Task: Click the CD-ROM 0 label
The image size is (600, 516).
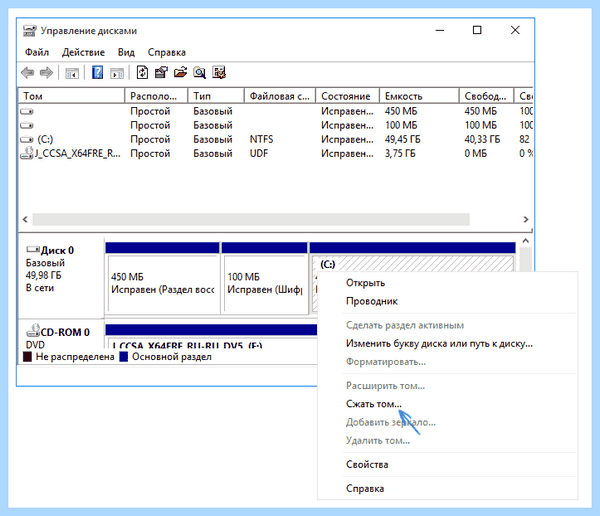Action: tap(65, 332)
